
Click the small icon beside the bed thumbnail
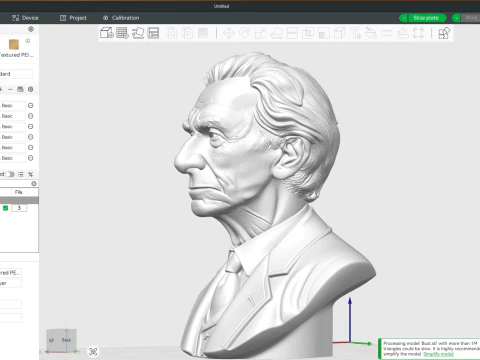tap(28, 41)
